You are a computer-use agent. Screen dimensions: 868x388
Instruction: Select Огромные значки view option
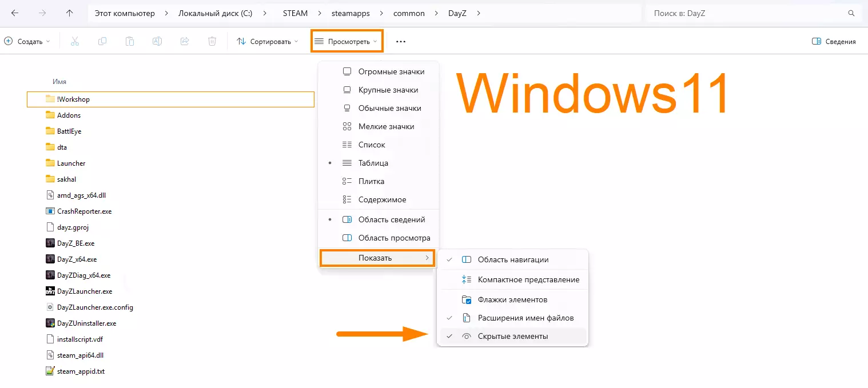click(379, 71)
